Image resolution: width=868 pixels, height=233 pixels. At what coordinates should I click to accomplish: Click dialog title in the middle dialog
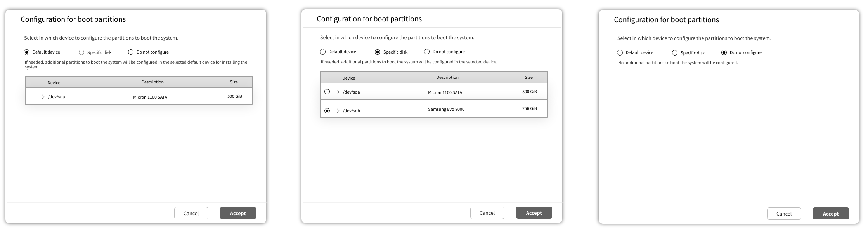369,19
